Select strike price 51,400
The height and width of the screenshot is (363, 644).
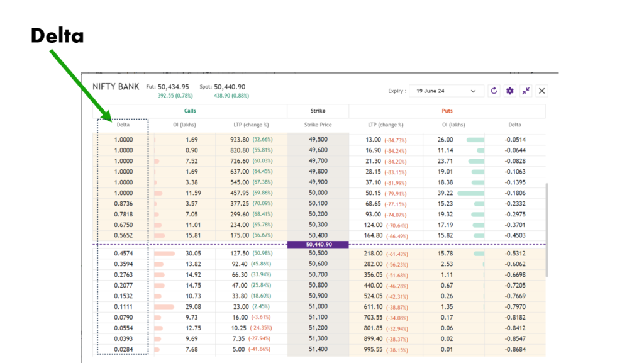pos(318,349)
